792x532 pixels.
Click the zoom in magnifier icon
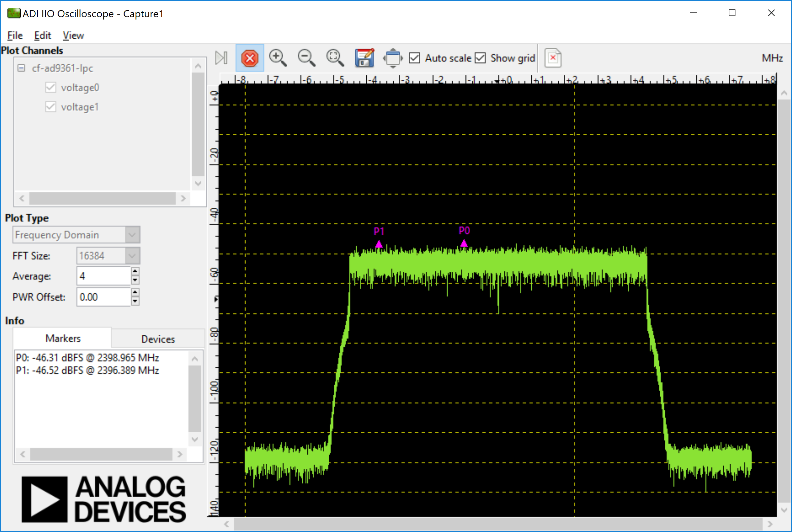[277, 58]
